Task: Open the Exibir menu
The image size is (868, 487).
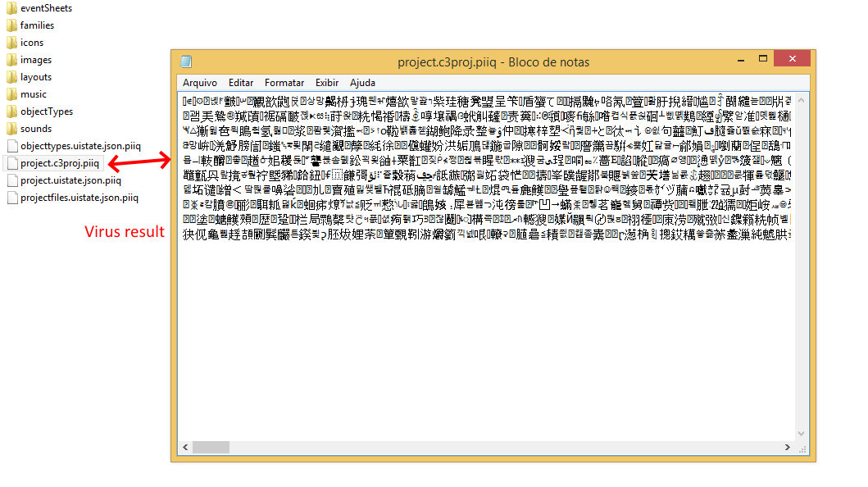Action: 327,83
